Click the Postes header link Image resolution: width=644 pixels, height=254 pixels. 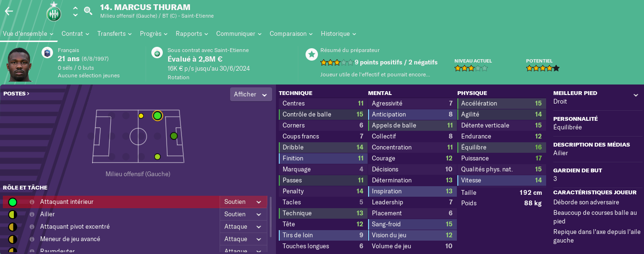pyautogui.click(x=16, y=94)
